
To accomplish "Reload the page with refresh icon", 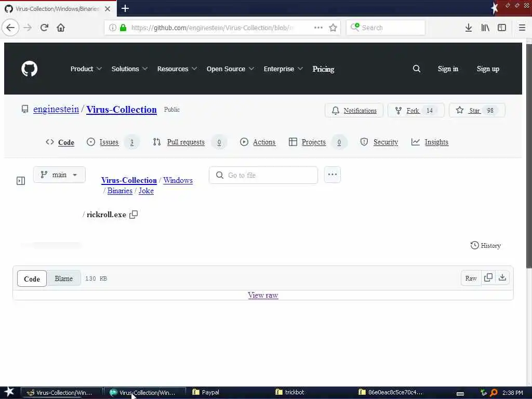I will [x=44, y=28].
